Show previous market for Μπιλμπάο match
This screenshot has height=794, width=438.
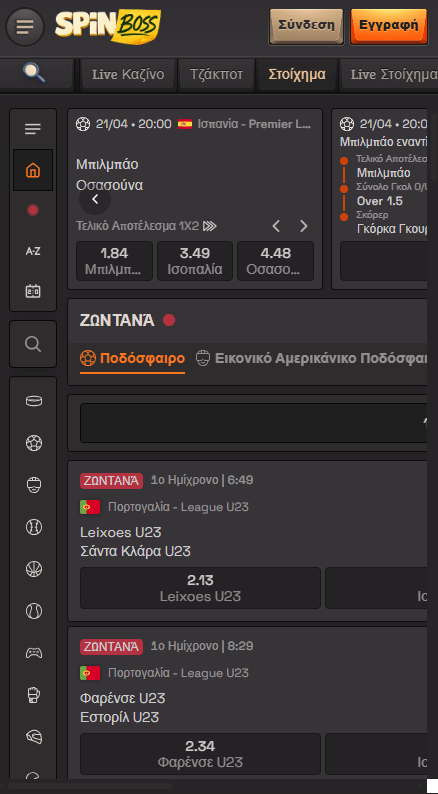point(276,226)
